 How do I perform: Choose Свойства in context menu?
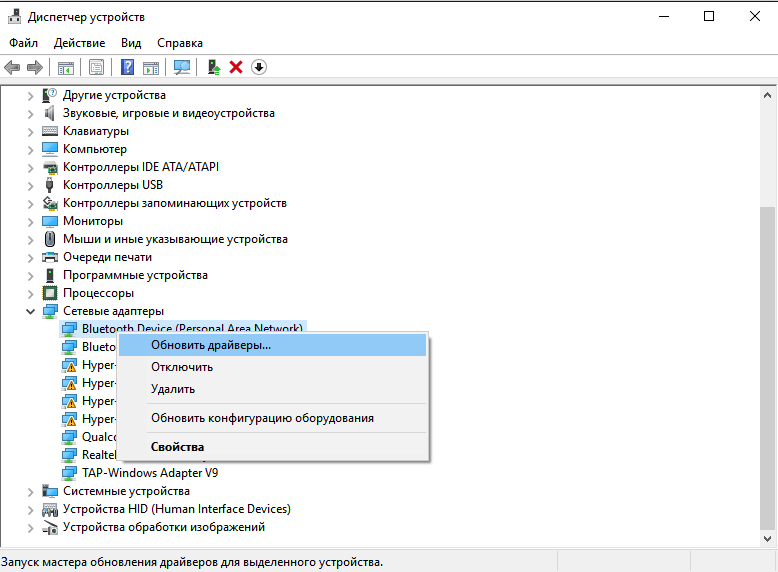pos(272,447)
